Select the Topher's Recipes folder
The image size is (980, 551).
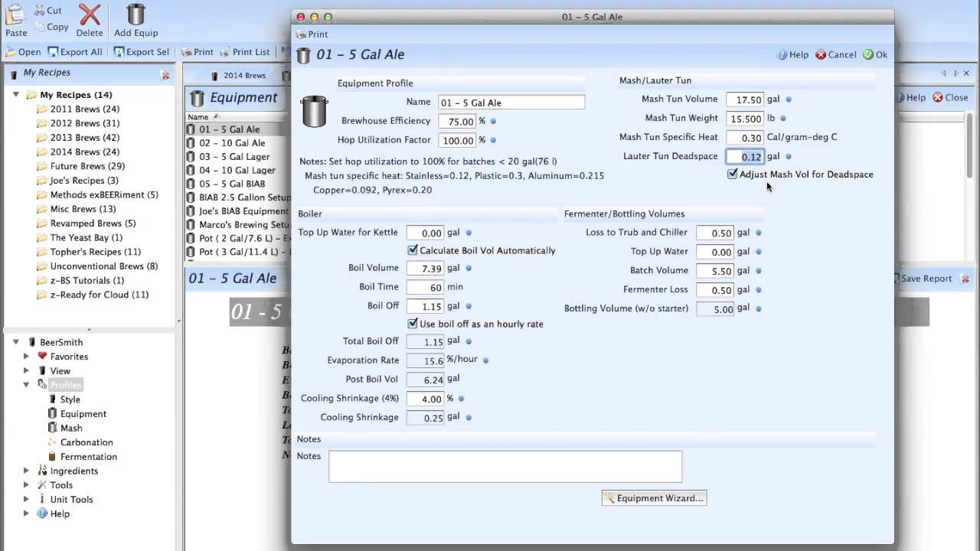tap(88, 252)
